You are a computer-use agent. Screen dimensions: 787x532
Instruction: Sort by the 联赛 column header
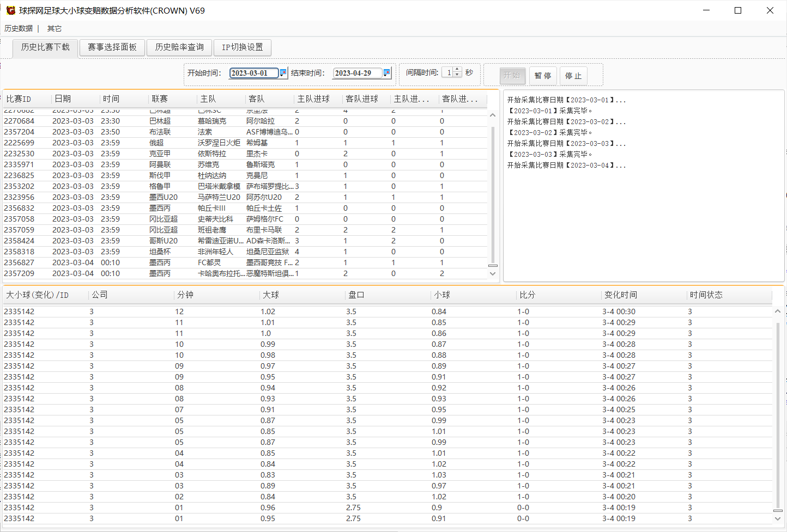(x=173, y=99)
